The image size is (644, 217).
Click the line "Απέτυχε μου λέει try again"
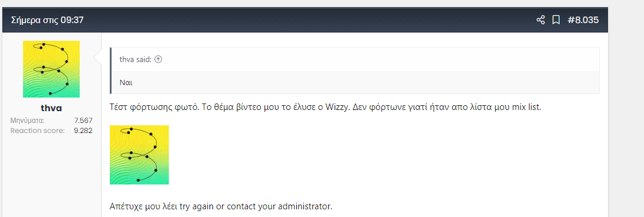tap(221, 206)
